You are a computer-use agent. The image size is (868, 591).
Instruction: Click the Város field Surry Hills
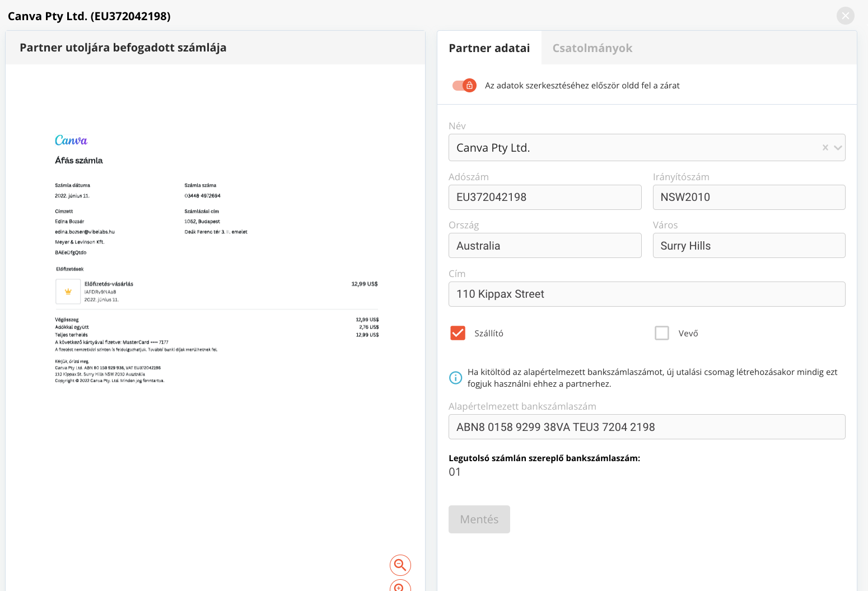pyautogui.click(x=749, y=246)
